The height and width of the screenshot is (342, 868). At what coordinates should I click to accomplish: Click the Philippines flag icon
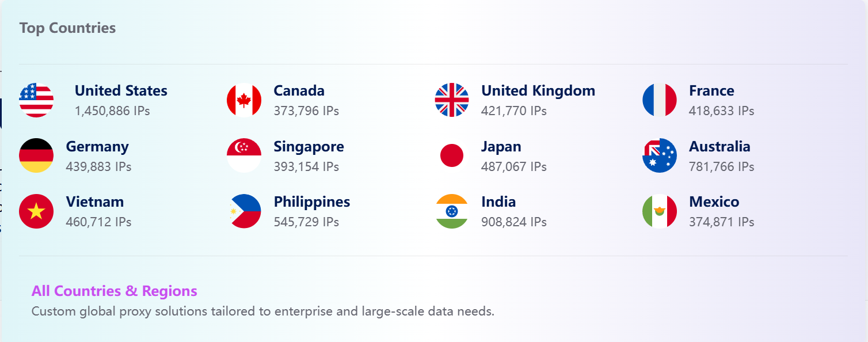244,211
